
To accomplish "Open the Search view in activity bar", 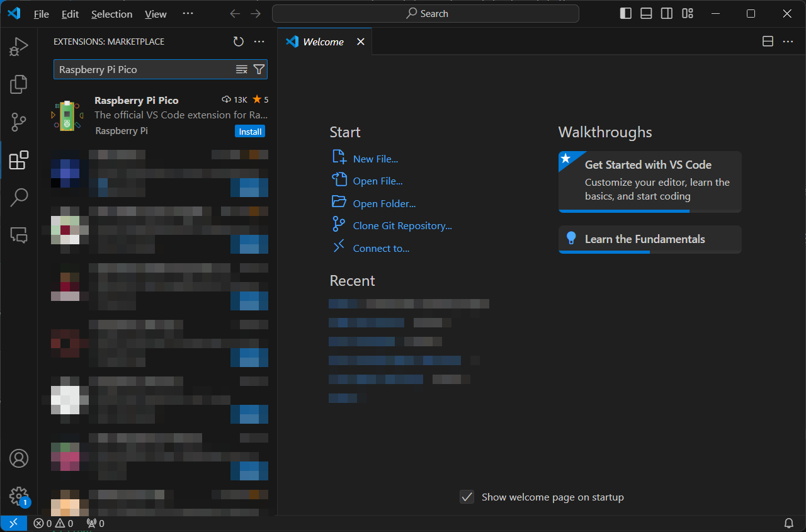I will 18,197.
